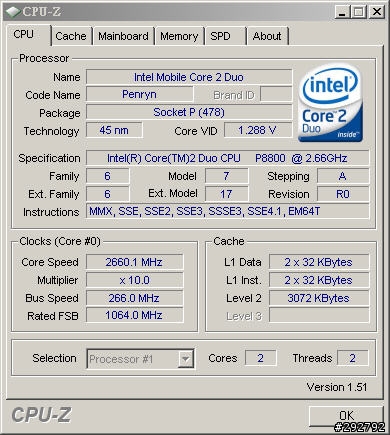
Task: Click the Revision value 'R0'
Action: click(343, 194)
